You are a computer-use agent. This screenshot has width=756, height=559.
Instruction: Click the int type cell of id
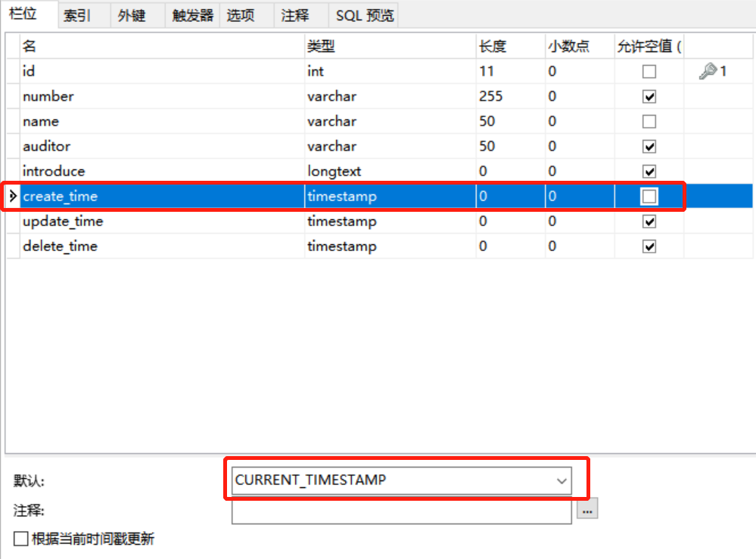(390, 71)
